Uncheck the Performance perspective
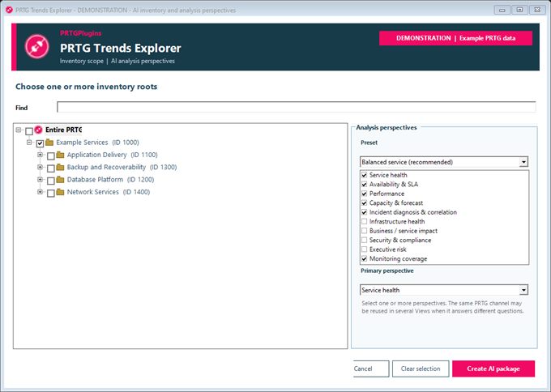 (x=365, y=194)
